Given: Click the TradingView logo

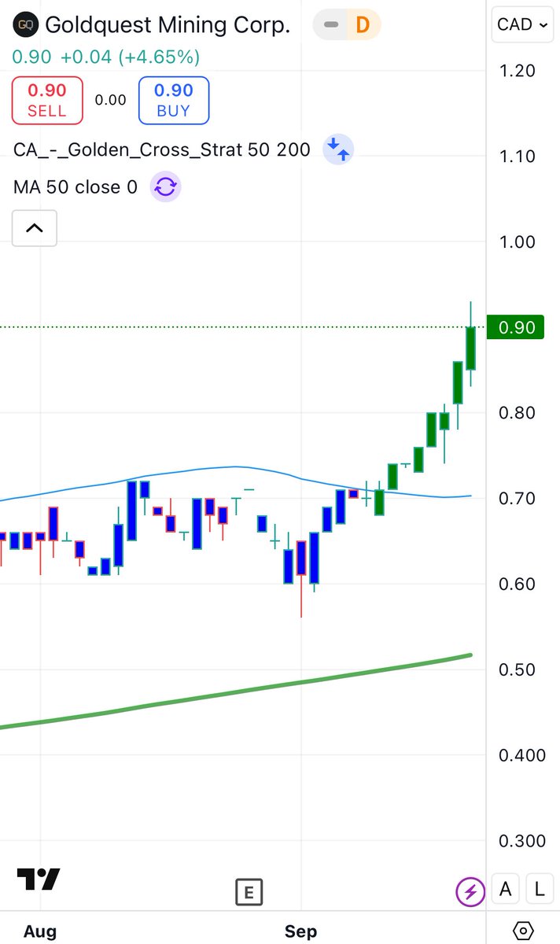Looking at the screenshot, I should coord(39,879).
